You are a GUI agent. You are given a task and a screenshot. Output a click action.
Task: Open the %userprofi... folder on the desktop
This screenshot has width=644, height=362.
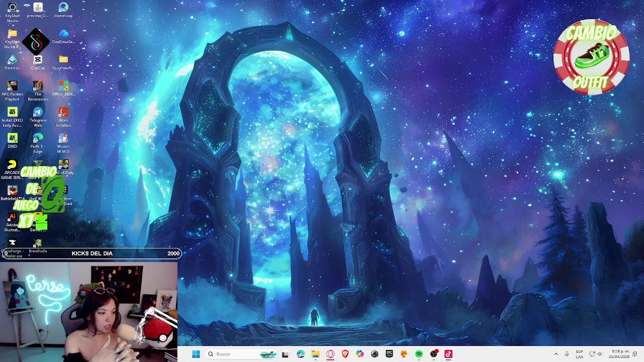[63, 63]
